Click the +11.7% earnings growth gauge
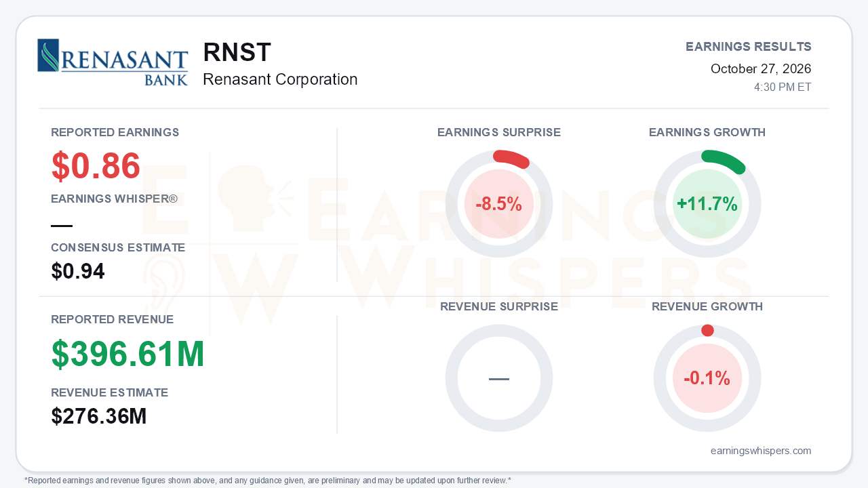The image size is (868, 488). (707, 204)
